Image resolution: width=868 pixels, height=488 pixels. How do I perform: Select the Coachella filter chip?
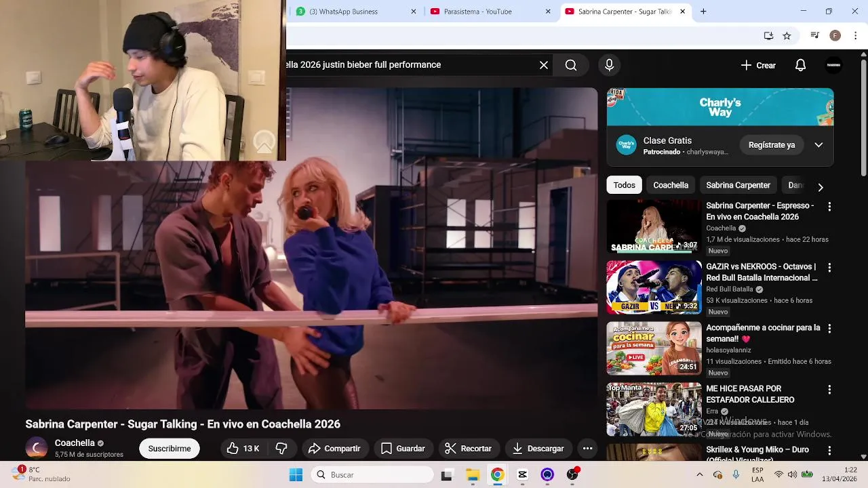(x=671, y=185)
